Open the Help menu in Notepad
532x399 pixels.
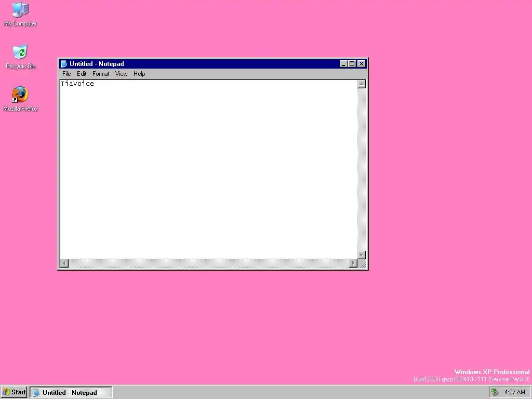(x=139, y=74)
